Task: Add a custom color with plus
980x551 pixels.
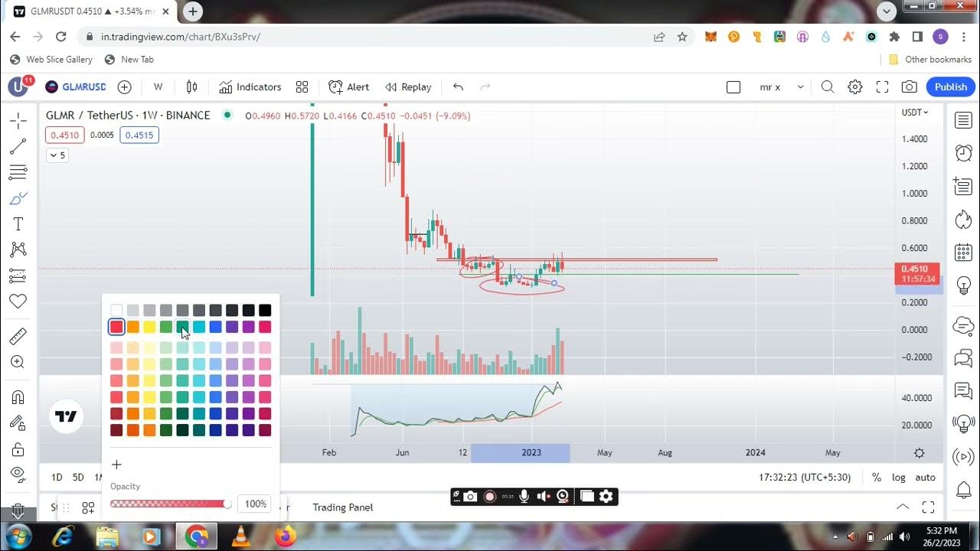Action: click(116, 465)
